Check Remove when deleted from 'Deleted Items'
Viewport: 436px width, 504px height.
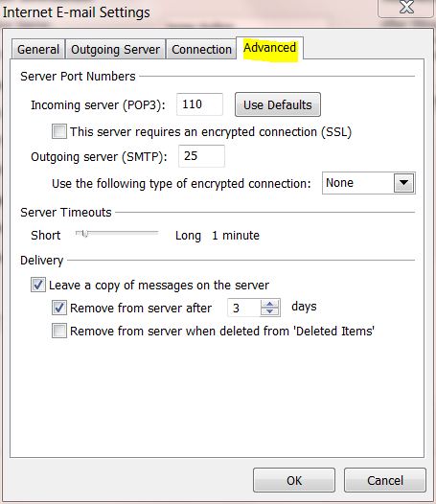(59, 331)
